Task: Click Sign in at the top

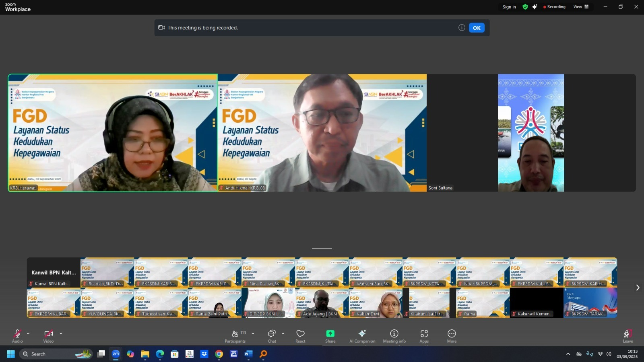Action: point(509,7)
